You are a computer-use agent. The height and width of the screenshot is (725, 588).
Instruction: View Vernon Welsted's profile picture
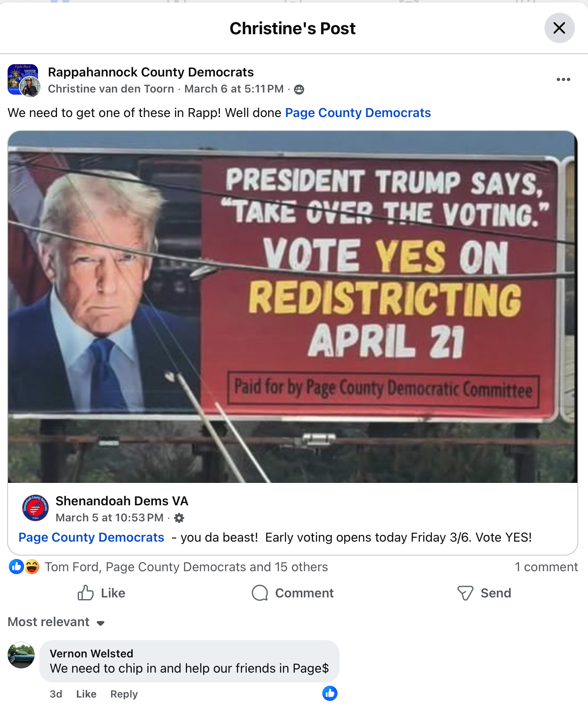21,655
